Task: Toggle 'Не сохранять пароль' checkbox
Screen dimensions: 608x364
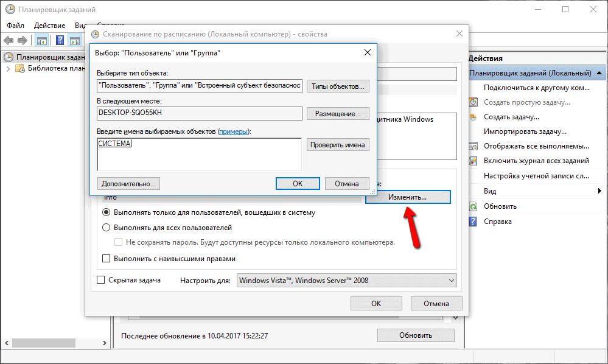Action: [118, 242]
